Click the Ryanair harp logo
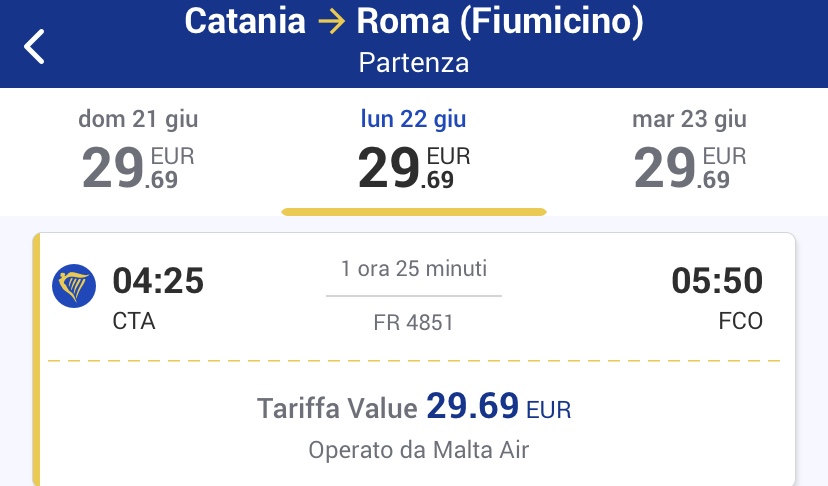Viewport: 828px width, 486px height. pyautogui.click(x=73, y=287)
